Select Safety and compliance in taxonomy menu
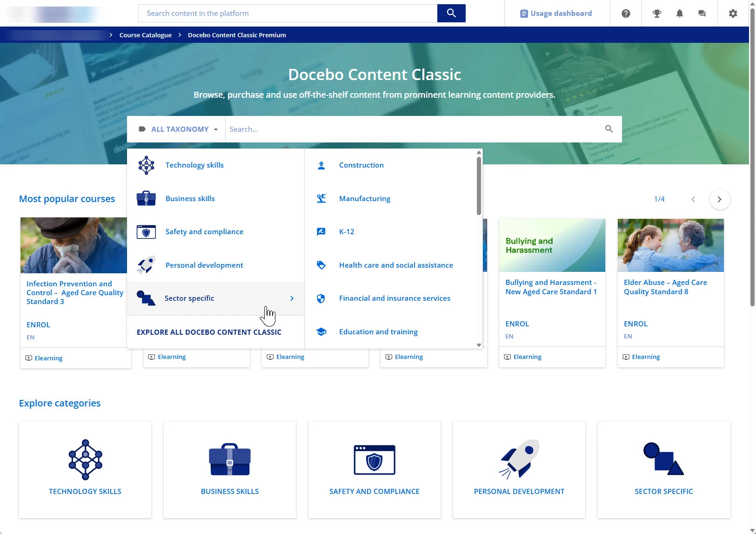Image resolution: width=756 pixels, height=534 pixels. click(x=215, y=232)
